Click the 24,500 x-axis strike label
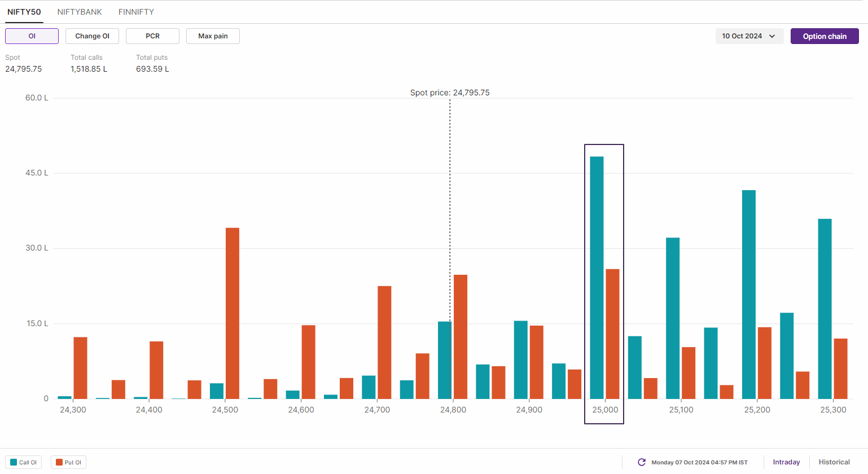This screenshot has width=868, height=474. pos(225,410)
